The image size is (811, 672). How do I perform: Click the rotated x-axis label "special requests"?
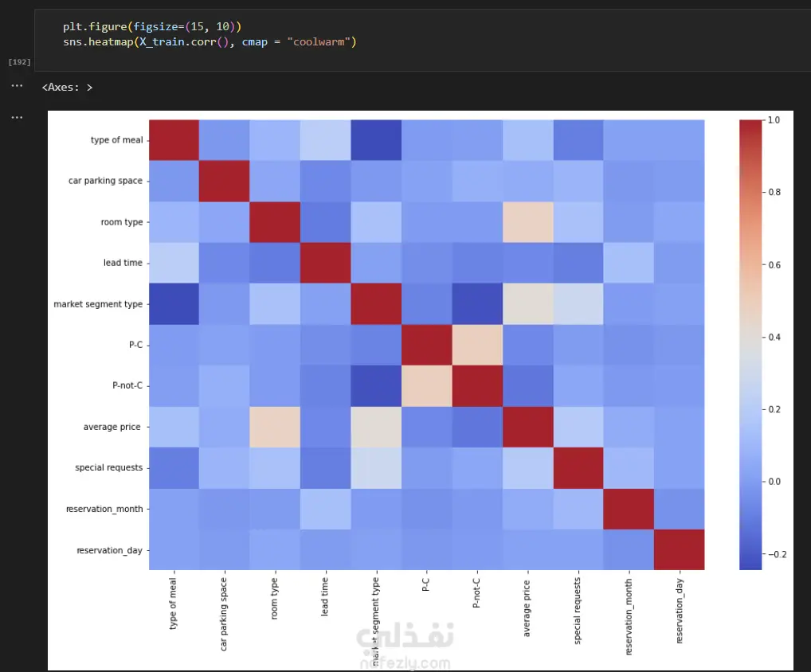click(578, 611)
